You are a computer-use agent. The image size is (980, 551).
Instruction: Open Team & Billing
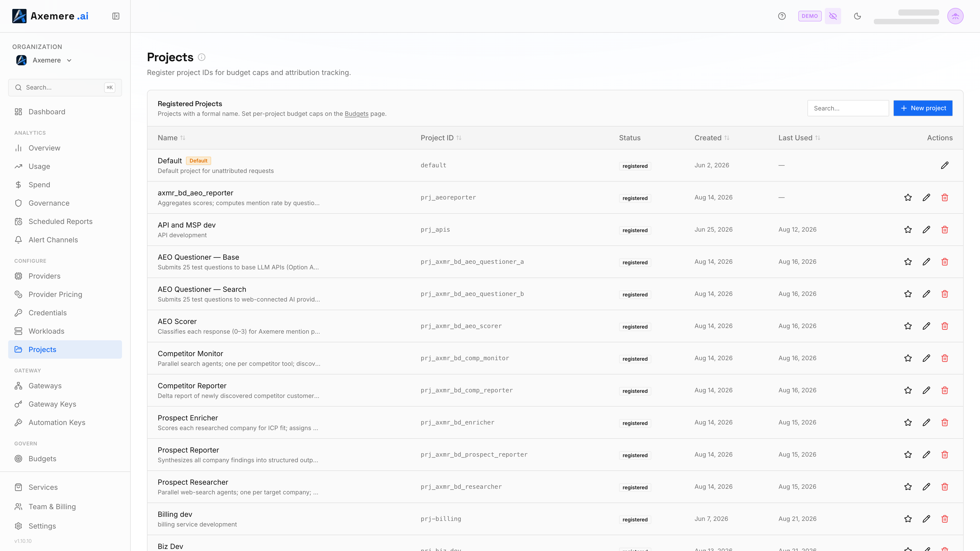[65, 507]
